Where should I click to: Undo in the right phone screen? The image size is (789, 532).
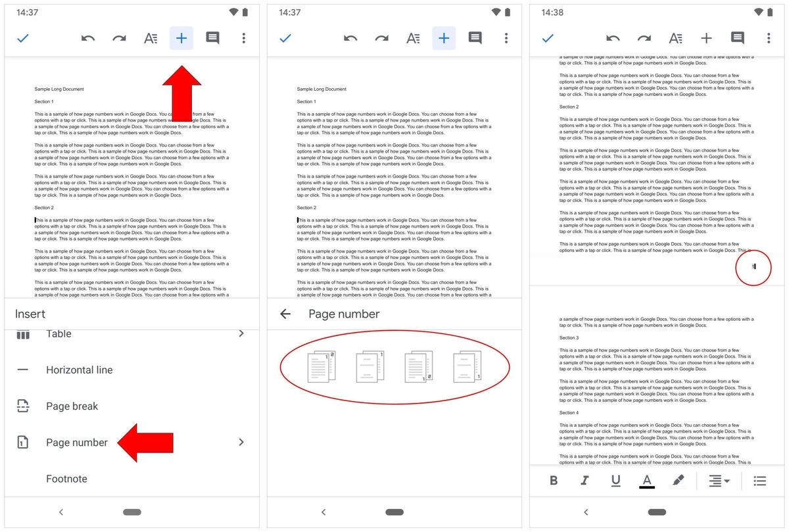click(613, 38)
